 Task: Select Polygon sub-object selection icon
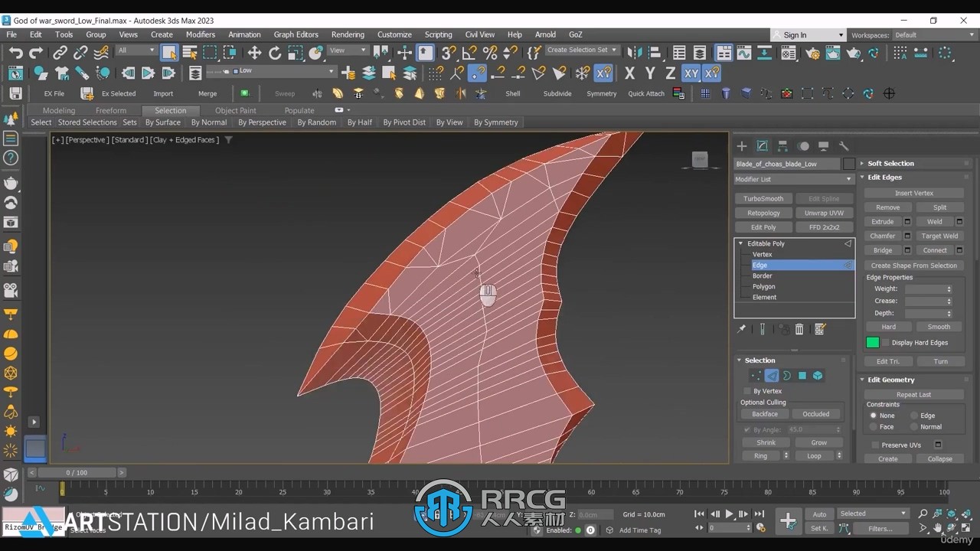[802, 376]
